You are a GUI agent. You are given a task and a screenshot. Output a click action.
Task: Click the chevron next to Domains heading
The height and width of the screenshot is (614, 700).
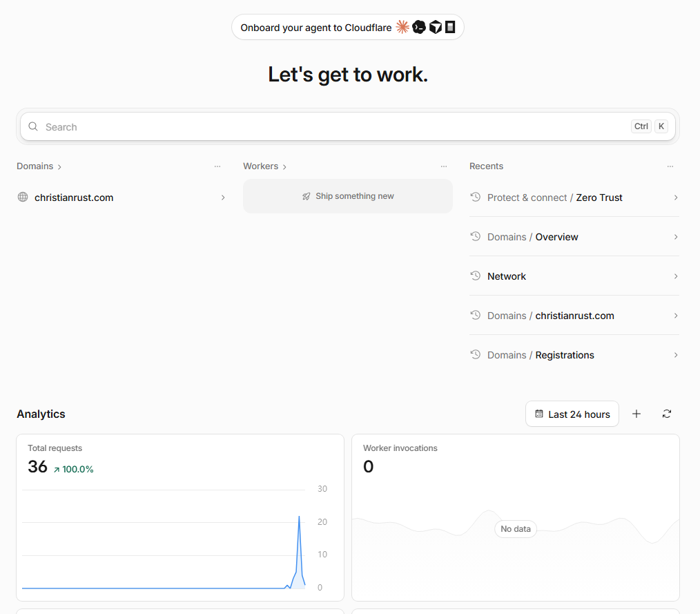pyautogui.click(x=59, y=167)
